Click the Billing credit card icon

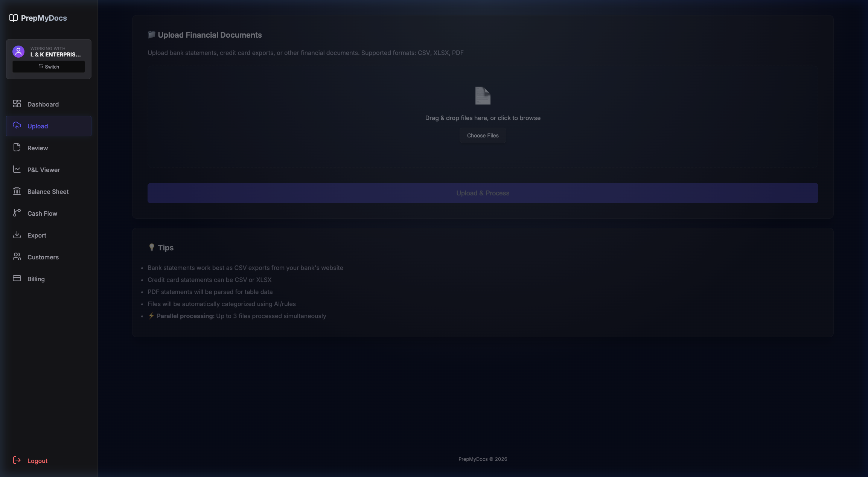[x=17, y=278]
